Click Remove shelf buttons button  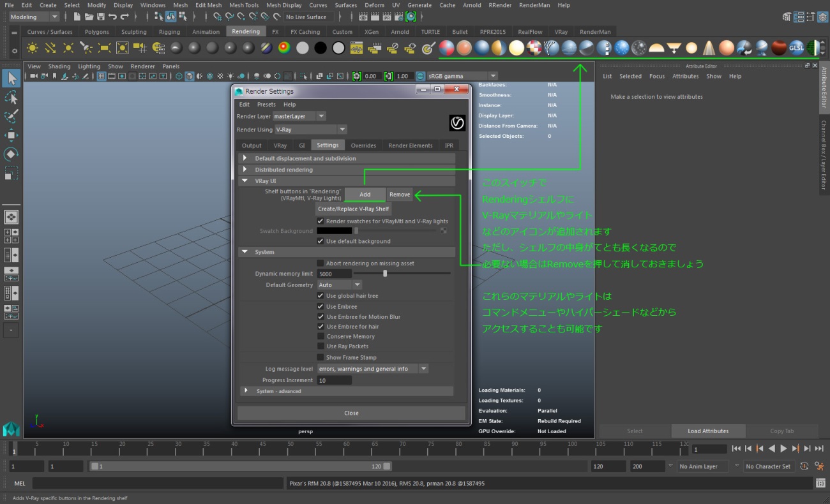coord(400,194)
